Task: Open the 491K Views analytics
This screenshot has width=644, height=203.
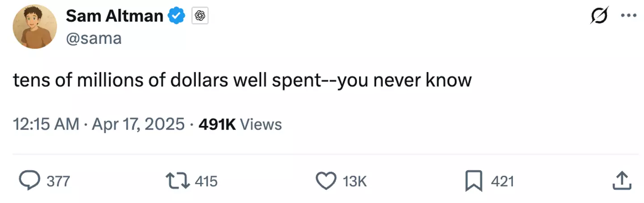Action: tap(240, 124)
